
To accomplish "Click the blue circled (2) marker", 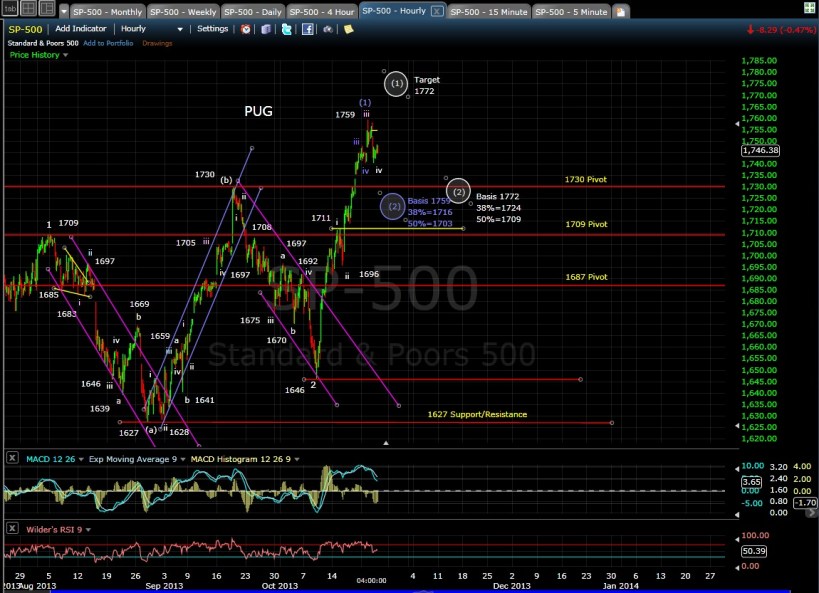I will click(394, 206).
